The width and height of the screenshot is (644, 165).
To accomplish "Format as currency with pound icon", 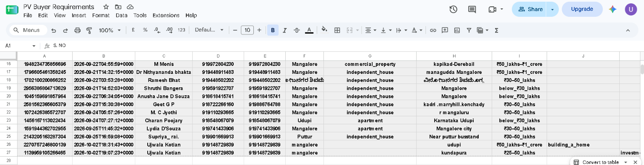I will coord(133,30).
